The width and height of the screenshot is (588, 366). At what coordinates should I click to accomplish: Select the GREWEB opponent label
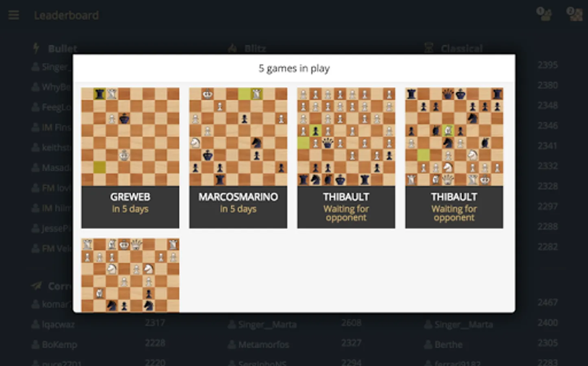click(x=130, y=197)
